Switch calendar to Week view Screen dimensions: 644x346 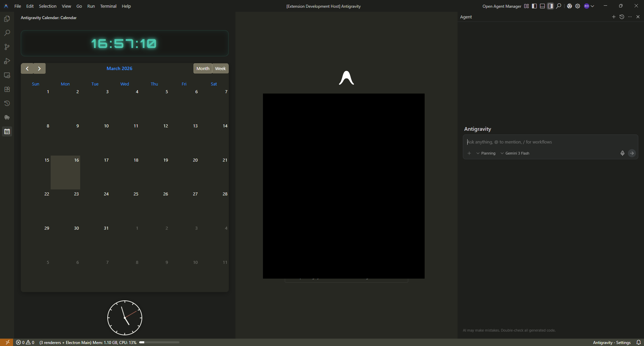[220, 68]
